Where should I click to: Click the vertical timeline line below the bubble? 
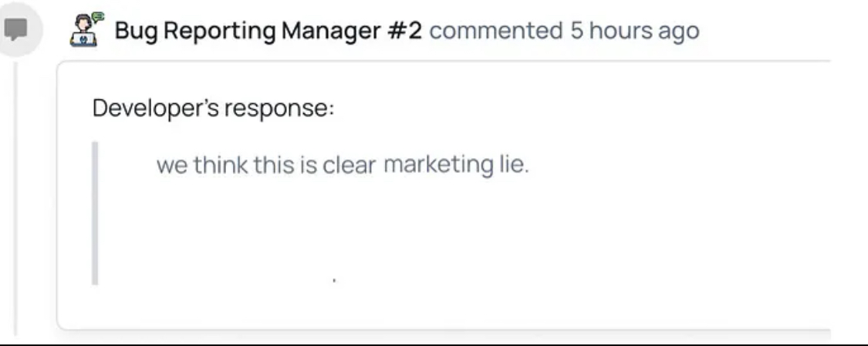[x=16, y=193]
